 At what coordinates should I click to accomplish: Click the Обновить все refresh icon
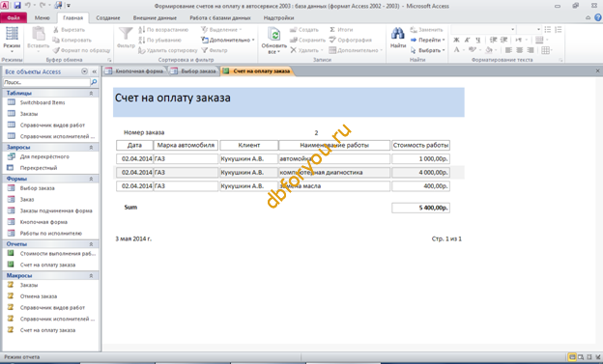(274, 35)
